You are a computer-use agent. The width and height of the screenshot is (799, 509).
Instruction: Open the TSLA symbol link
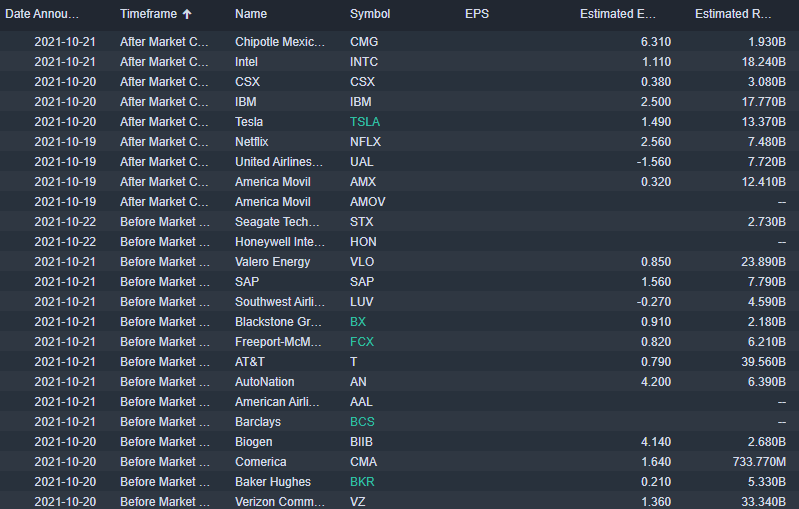[365, 122]
